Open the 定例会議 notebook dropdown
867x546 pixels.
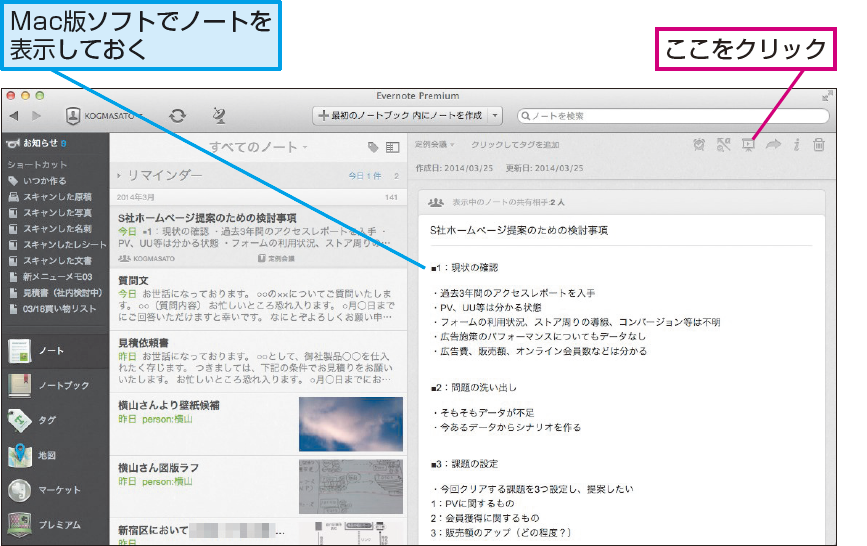pos(435,144)
